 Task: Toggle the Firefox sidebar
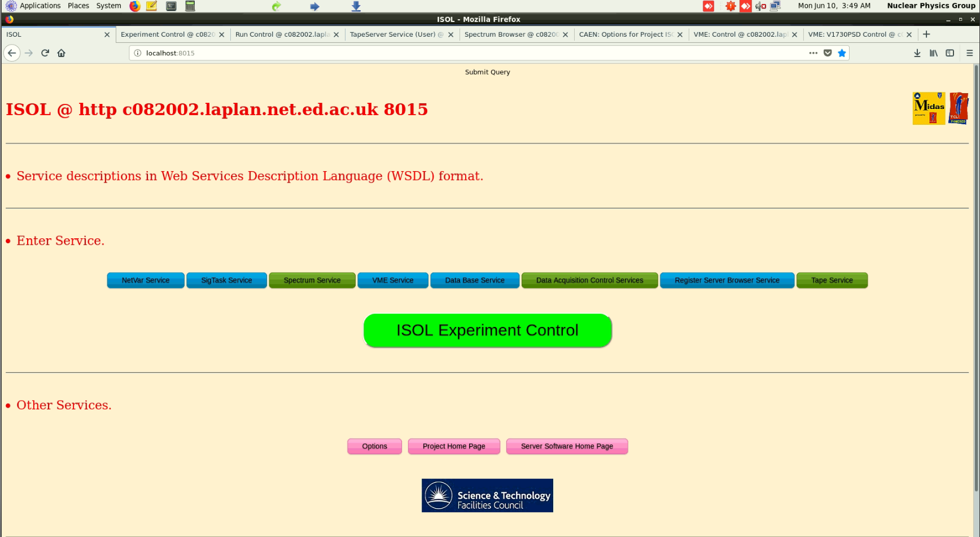pyautogui.click(x=950, y=53)
